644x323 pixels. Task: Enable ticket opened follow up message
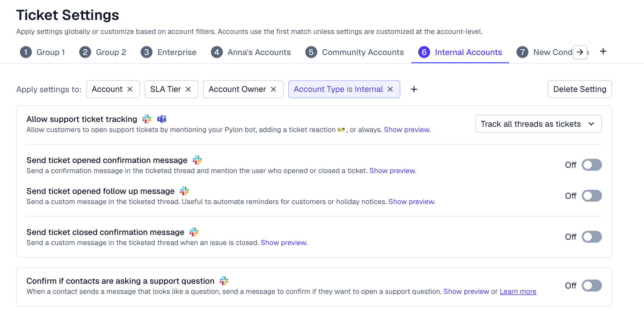coord(592,196)
